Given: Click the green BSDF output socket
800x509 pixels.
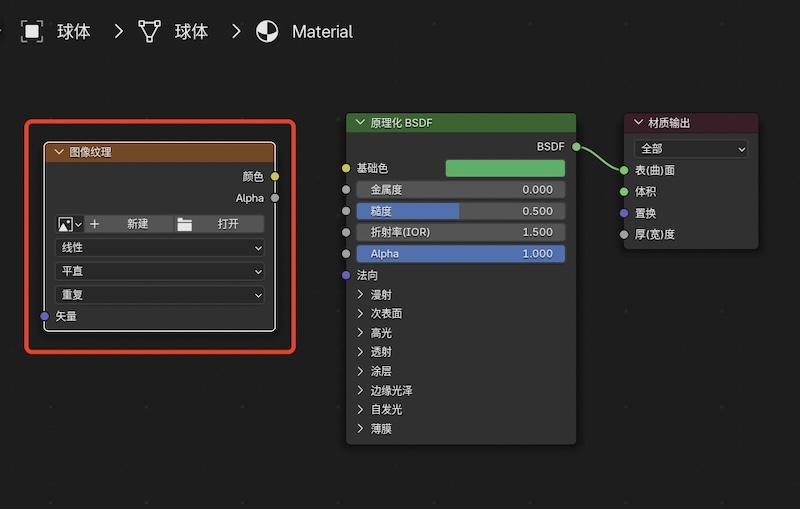Looking at the screenshot, I should (x=577, y=147).
